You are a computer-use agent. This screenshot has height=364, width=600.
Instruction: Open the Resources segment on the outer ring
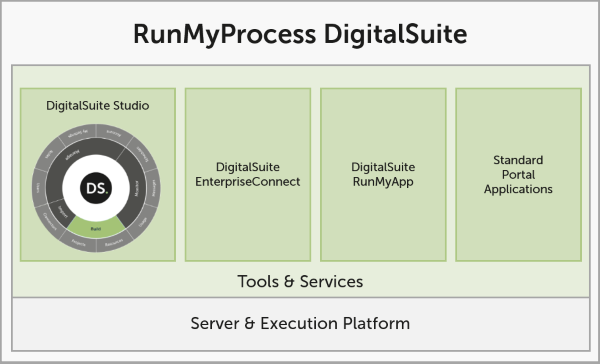[x=114, y=243]
